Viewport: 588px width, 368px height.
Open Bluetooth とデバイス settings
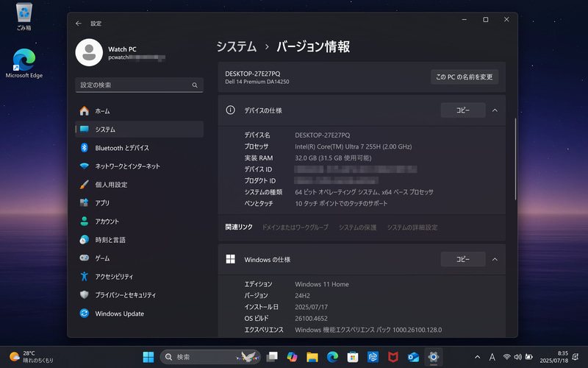[139, 148]
